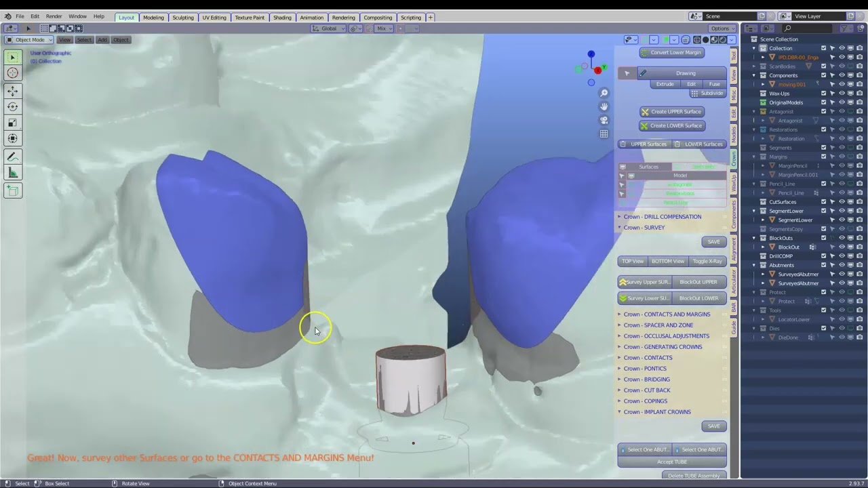Select the Scale tool
Image resolution: width=868 pixels, height=488 pixels.
[13, 123]
